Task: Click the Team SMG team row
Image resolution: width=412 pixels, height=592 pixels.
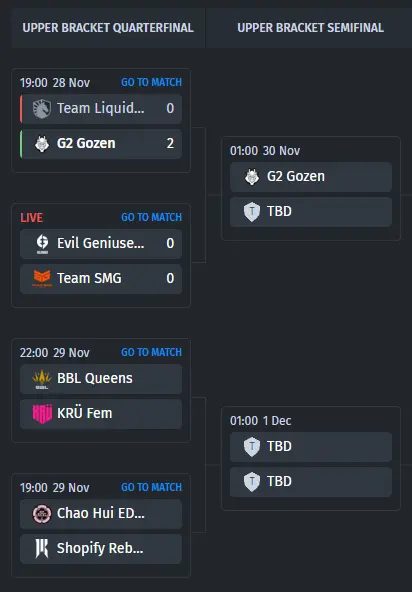Action: pos(101,279)
